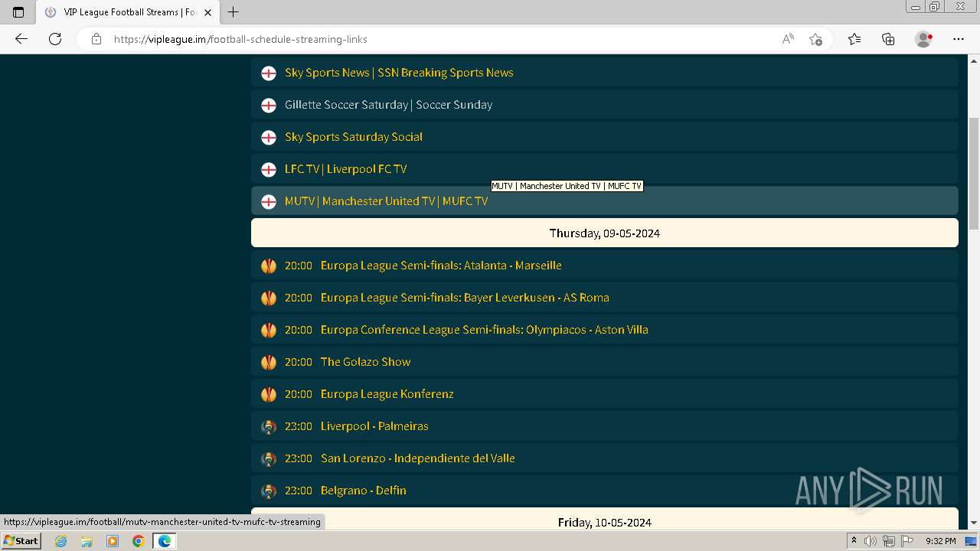Click Europa League icon beside Atalanta - Marseille
The height and width of the screenshot is (551, 980).
[269, 266]
